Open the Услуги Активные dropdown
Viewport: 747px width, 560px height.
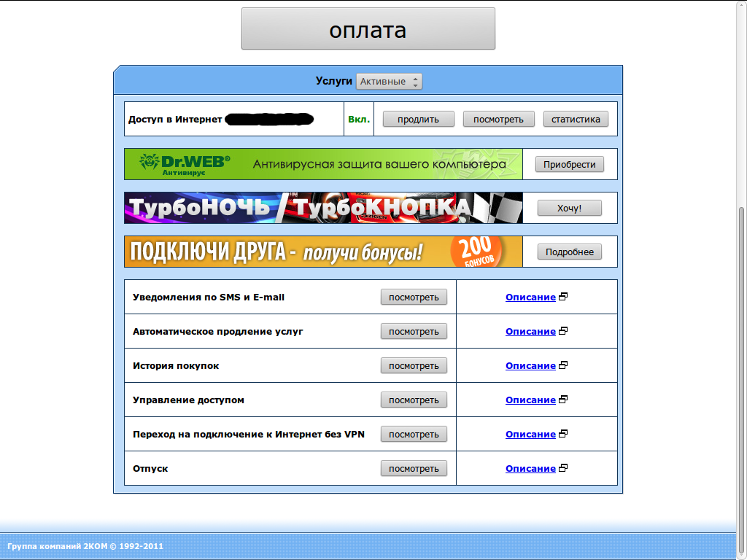coord(389,82)
